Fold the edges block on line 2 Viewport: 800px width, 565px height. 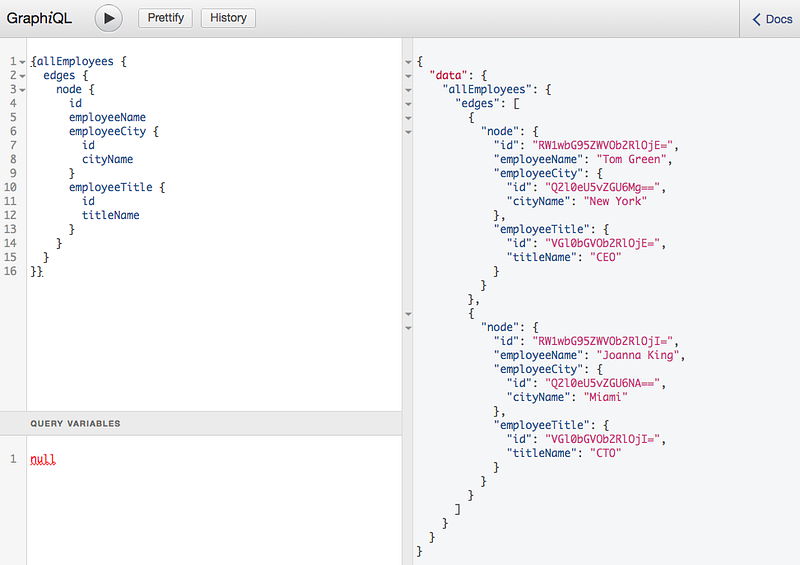[x=22, y=75]
